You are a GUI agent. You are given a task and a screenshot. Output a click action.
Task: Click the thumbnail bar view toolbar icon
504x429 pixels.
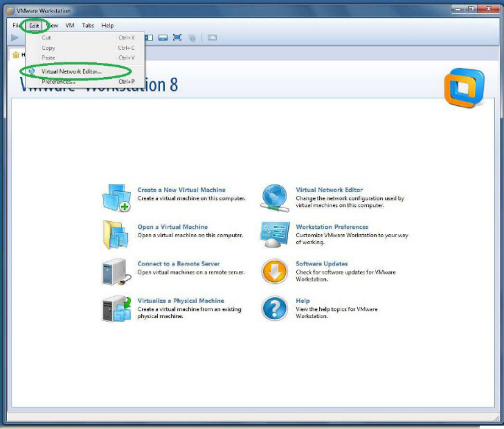(x=163, y=38)
